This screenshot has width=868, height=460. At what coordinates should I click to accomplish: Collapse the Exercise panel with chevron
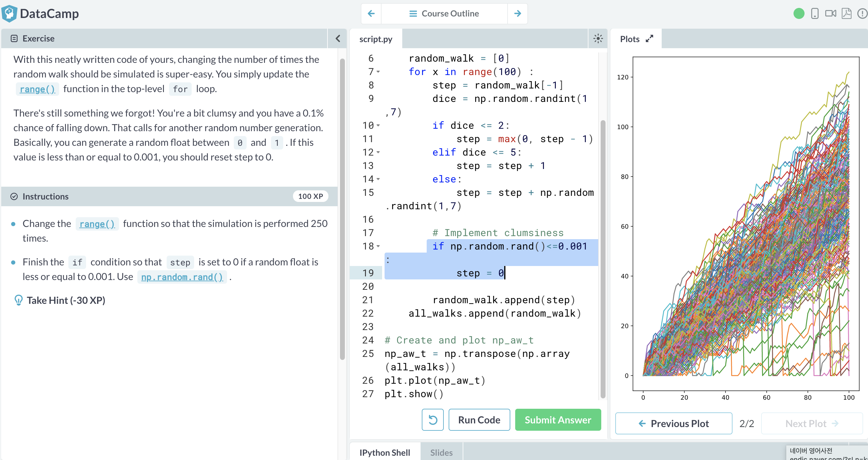click(338, 38)
